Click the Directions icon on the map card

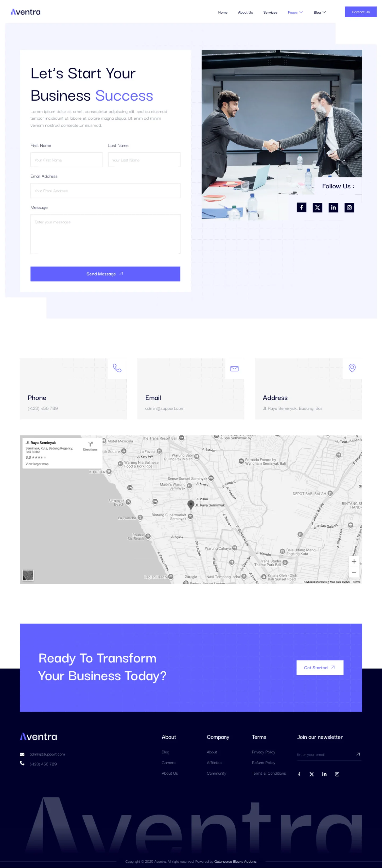click(90, 444)
